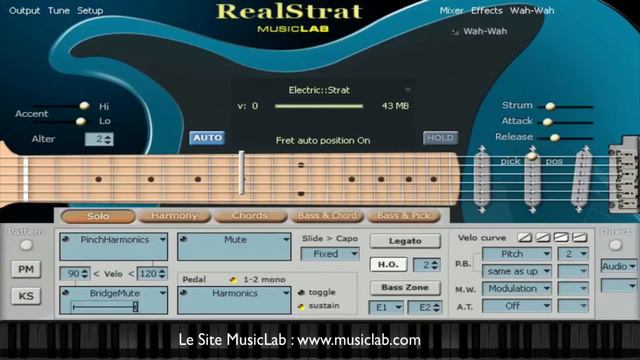This screenshot has width=640, height=360.
Task: Select the sustain pedal mode
Action: click(301, 306)
